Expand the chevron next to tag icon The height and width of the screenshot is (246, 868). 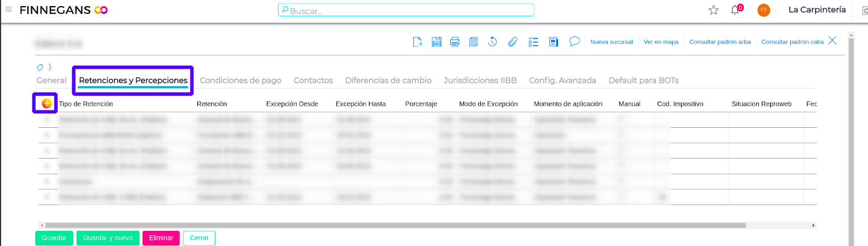49,67
